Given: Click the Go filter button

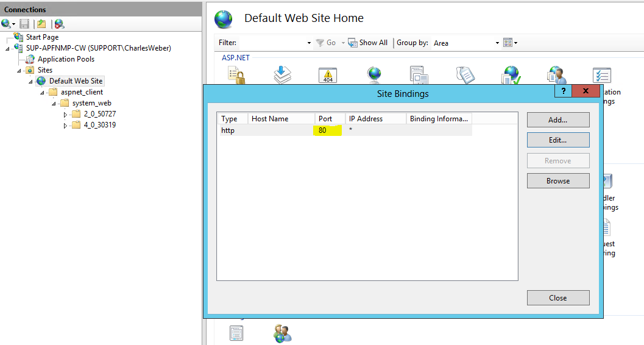Looking at the screenshot, I should 326,43.
